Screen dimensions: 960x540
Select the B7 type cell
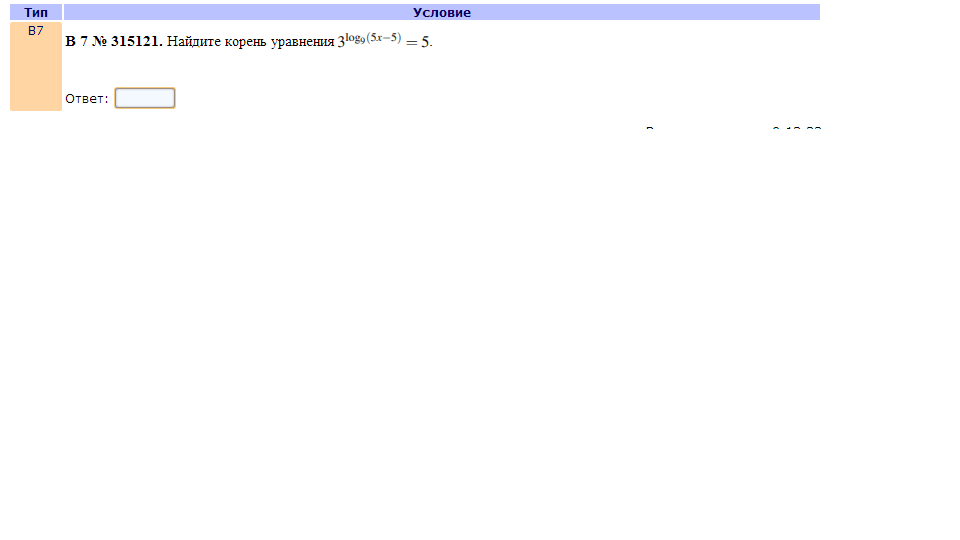point(36,66)
